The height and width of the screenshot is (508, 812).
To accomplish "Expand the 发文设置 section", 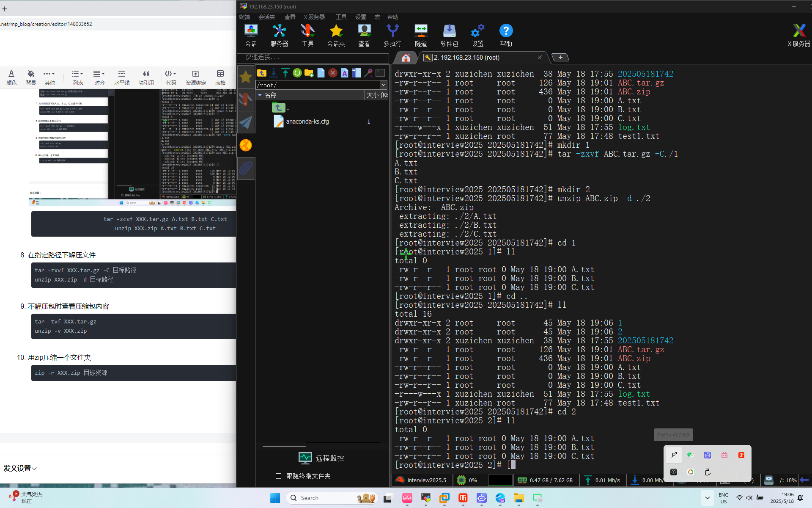I will (x=20, y=468).
